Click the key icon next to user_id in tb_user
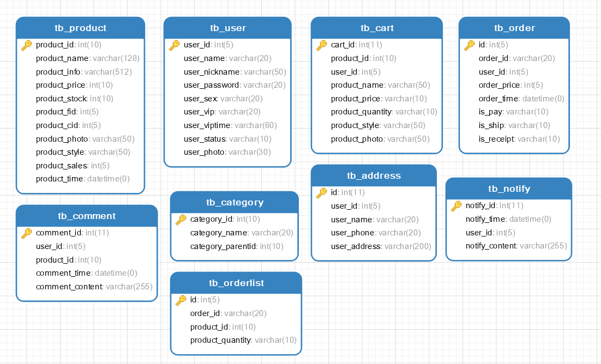 [x=174, y=45]
